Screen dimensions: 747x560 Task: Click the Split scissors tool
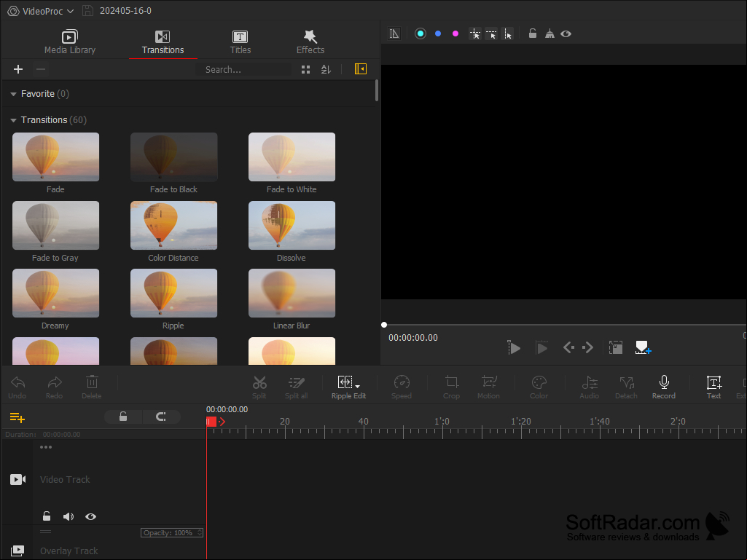(259, 387)
